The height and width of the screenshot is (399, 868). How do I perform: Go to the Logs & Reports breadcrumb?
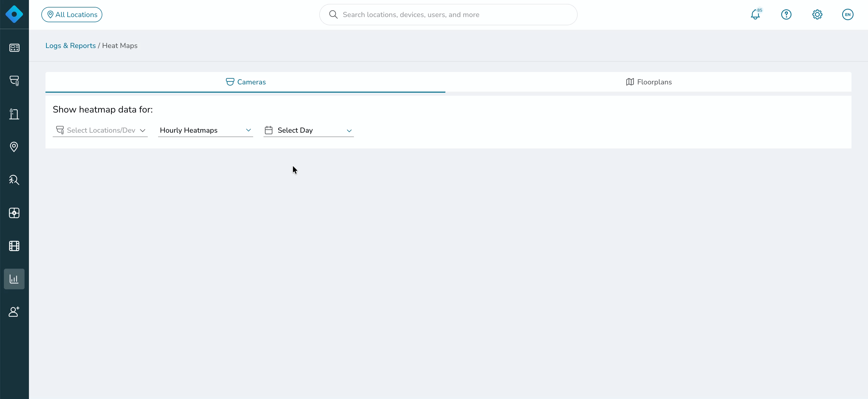click(x=71, y=45)
